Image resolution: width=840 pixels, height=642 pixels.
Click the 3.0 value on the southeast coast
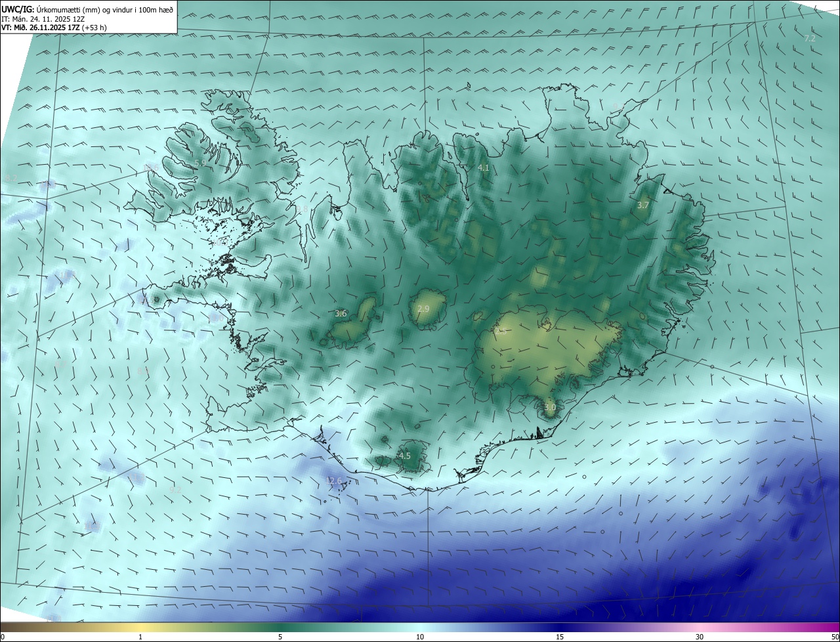[x=550, y=408]
